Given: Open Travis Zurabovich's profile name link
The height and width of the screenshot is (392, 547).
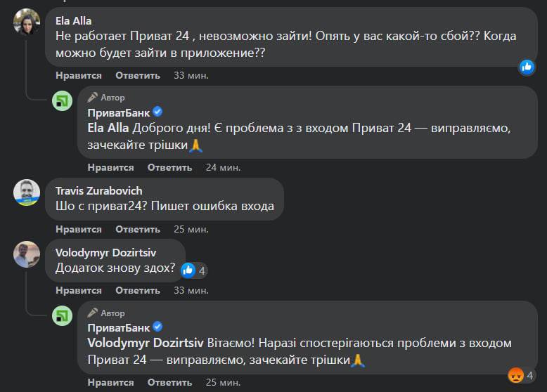Looking at the screenshot, I should [98, 190].
